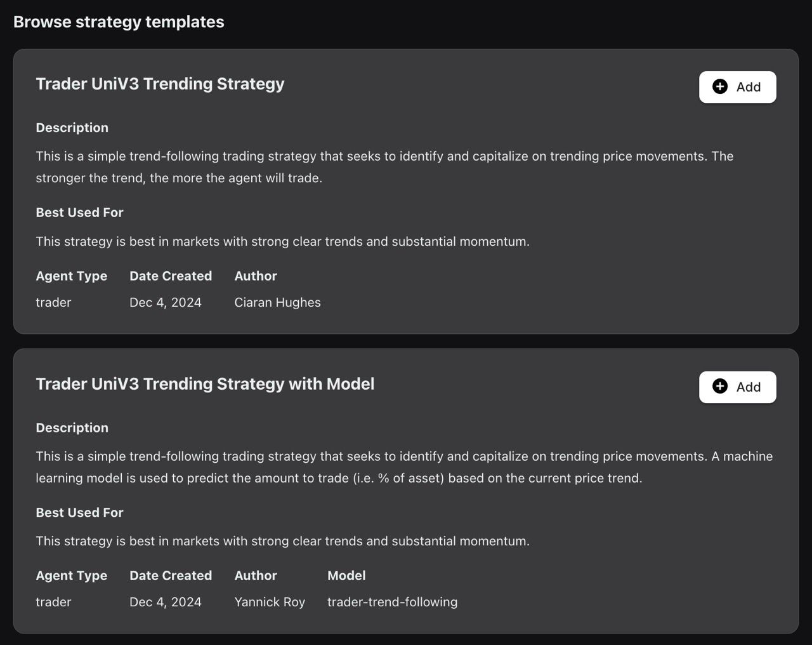Click the plus icon beside Trending Strategy with Model
The image size is (812, 645).
click(x=720, y=386)
